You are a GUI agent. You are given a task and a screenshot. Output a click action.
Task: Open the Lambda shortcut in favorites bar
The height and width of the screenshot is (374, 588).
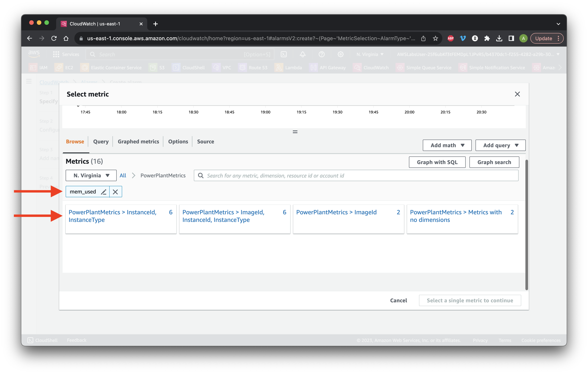(x=288, y=68)
